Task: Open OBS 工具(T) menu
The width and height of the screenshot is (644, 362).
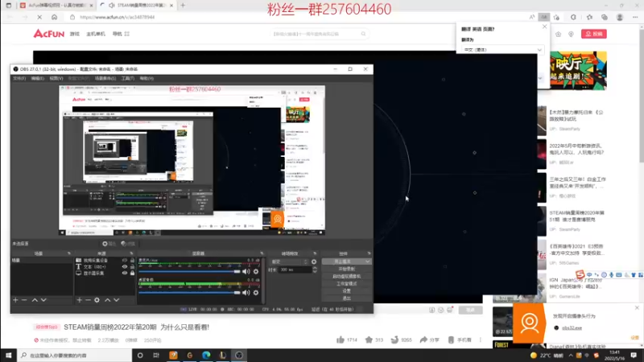Action: click(x=128, y=78)
